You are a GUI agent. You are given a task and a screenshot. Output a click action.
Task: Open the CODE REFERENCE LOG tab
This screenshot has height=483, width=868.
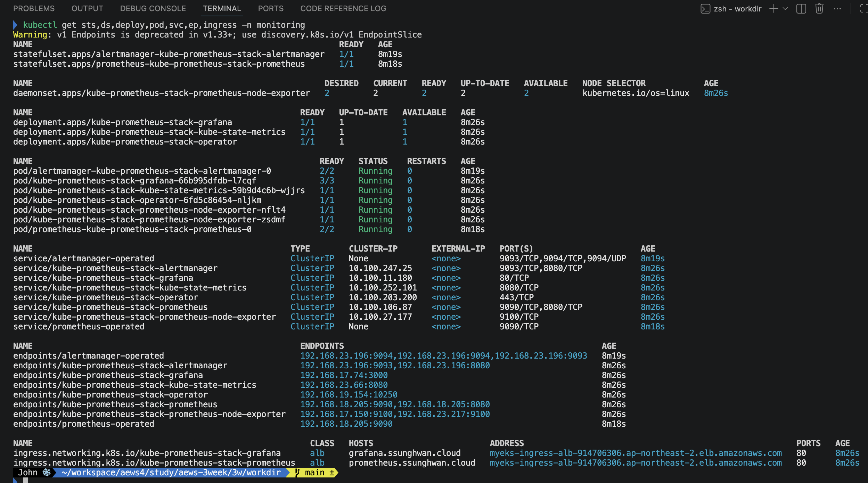click(343, 8)
